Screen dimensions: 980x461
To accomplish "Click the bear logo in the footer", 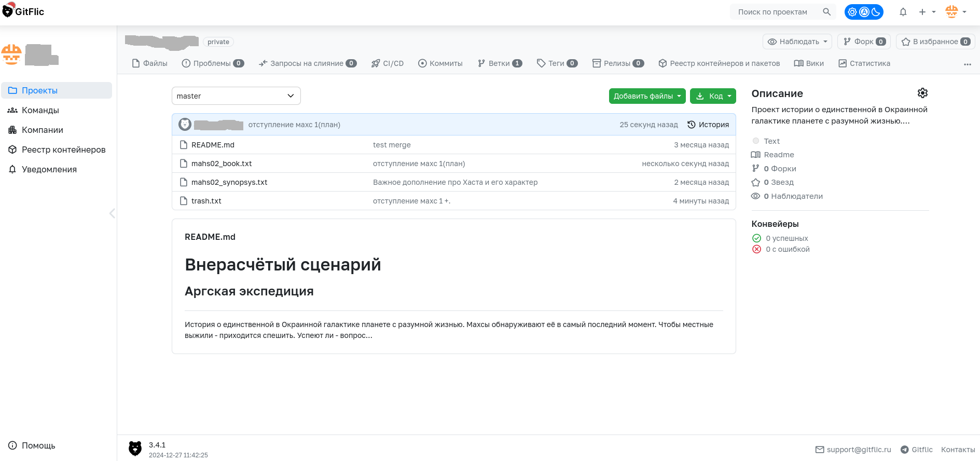I will tap(135, 449).
